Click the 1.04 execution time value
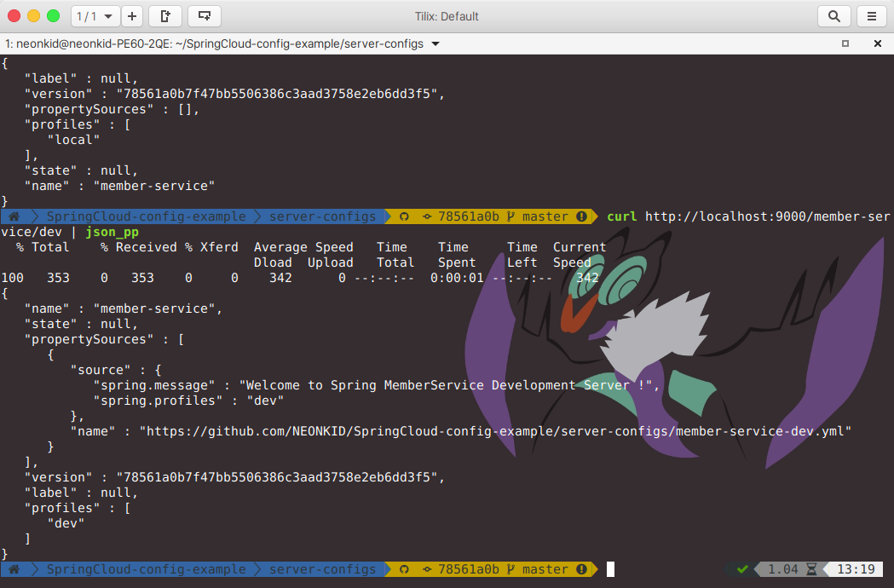This screenshot has height=588, width=894. (783, 569)
